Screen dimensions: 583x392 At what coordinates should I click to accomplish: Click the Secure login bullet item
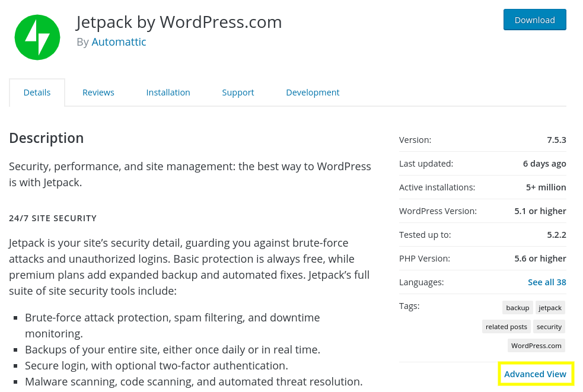pos(157,365)
